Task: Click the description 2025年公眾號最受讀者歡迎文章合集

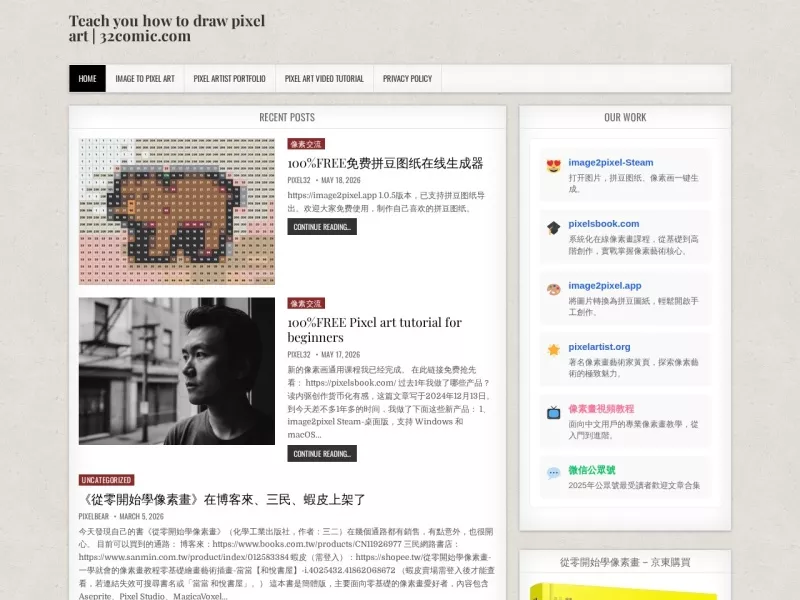Action: pyautogui.click(x=634, y=485)
